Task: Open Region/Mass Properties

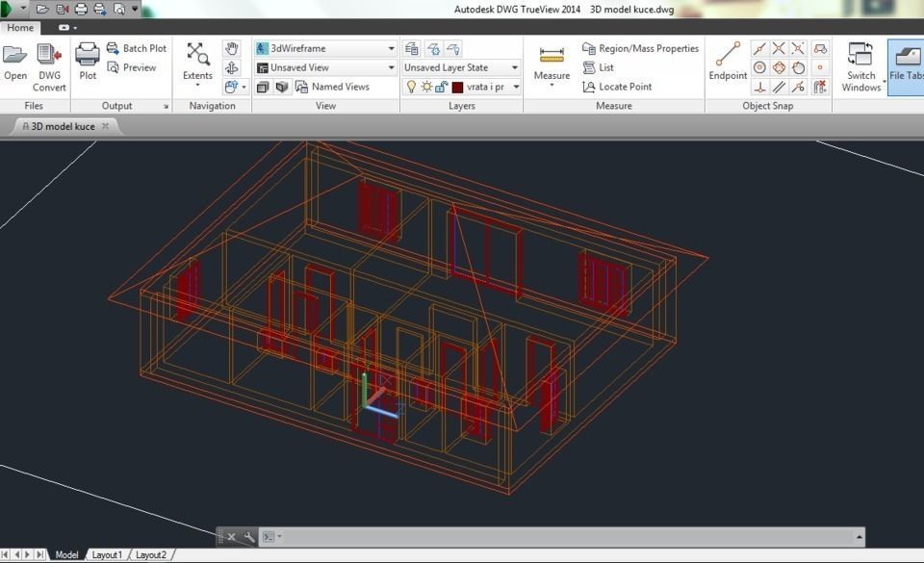Action: pyautogui.click(x=640, y=48)
